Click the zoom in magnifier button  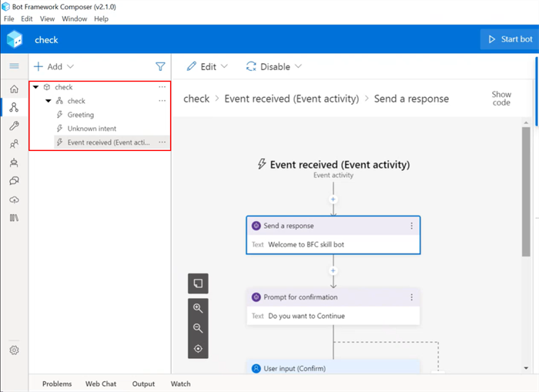coord(198,308)
